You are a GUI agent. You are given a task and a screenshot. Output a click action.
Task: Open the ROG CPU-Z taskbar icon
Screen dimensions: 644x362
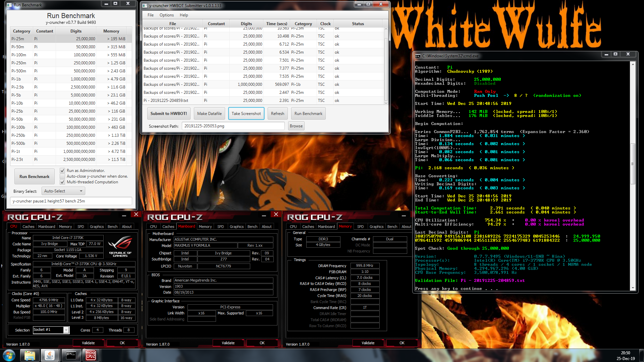point(91,355)
